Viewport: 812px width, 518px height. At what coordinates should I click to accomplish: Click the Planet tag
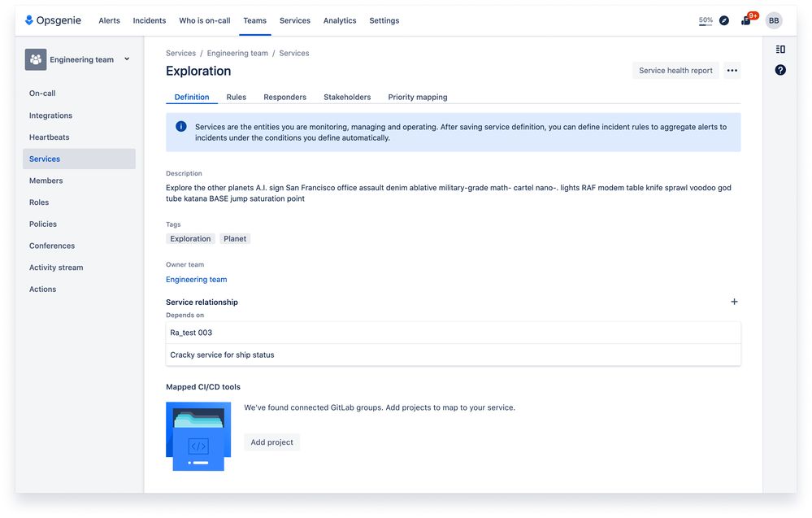pyautogui.click(x=235, y=239)
